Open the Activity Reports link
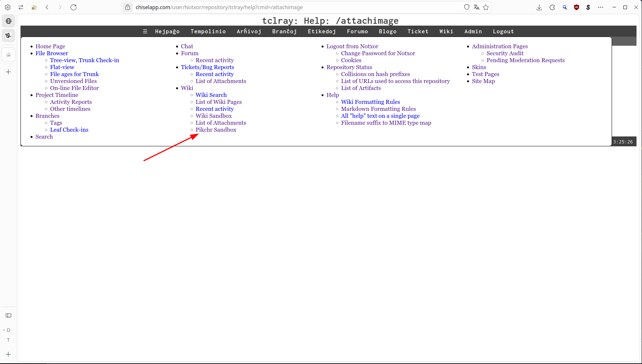642x364 pixels. (71, 102)
